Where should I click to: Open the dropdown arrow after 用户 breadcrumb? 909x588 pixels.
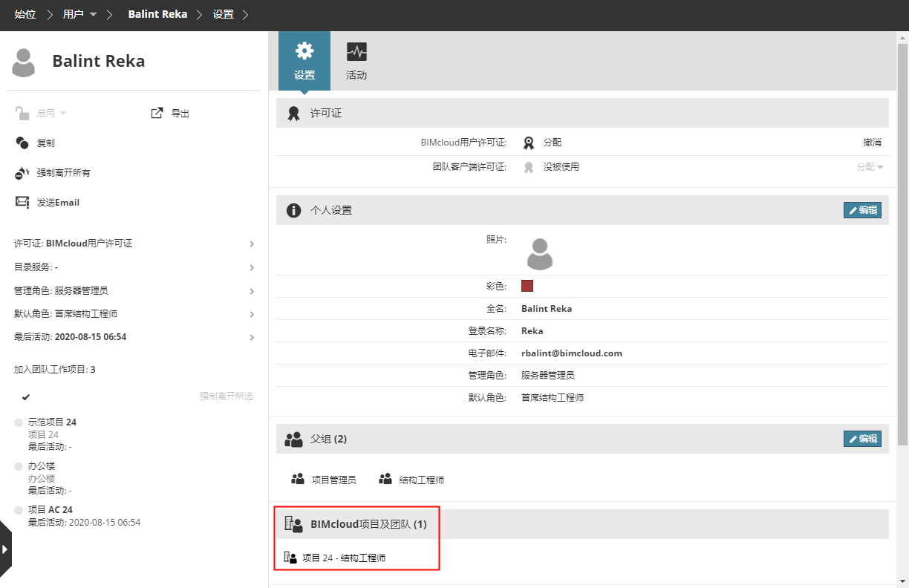[93, 15]
